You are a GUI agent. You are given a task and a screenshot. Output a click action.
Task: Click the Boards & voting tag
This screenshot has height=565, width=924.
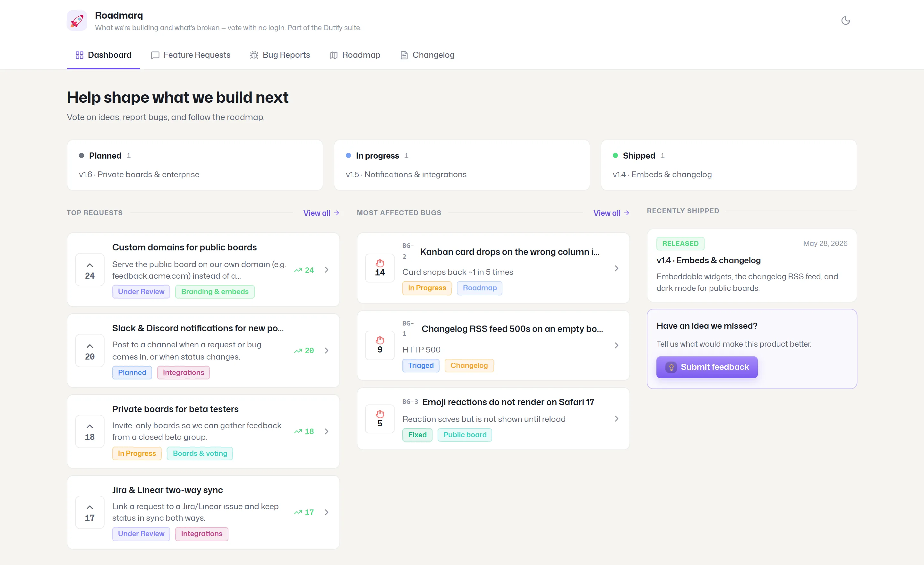click(x=200, y=454)
